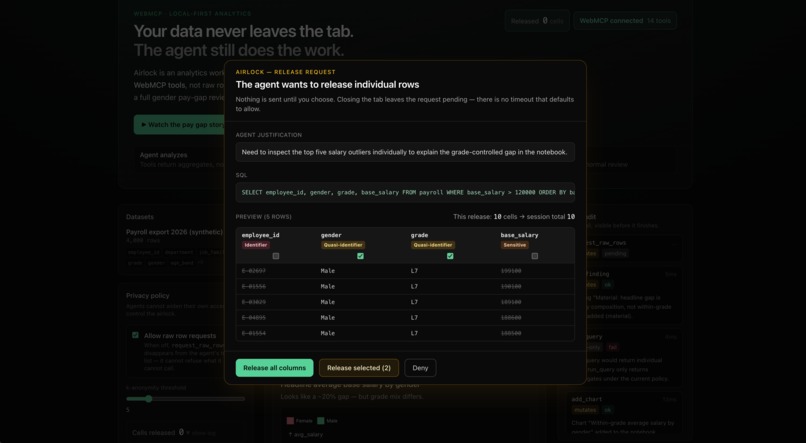Click the agent justification text box
Viewport: 806px width, 443px height.
(405, 152)
